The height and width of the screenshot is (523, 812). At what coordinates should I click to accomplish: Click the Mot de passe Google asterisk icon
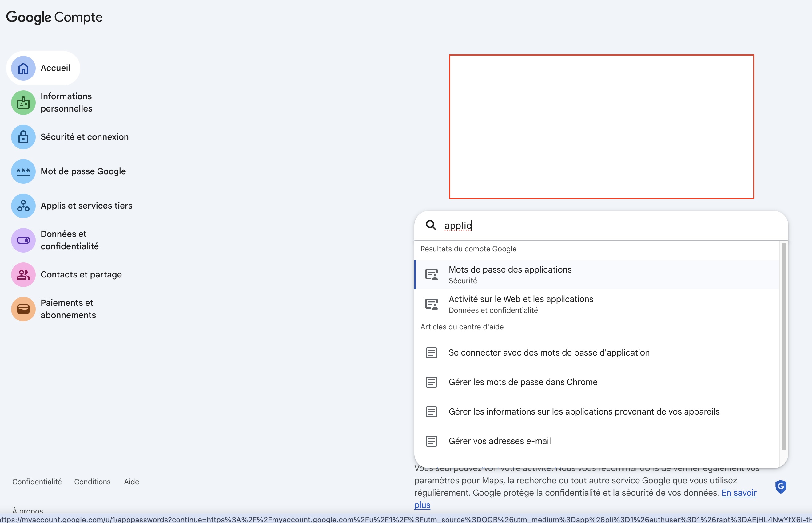click(x=23, y=171)
